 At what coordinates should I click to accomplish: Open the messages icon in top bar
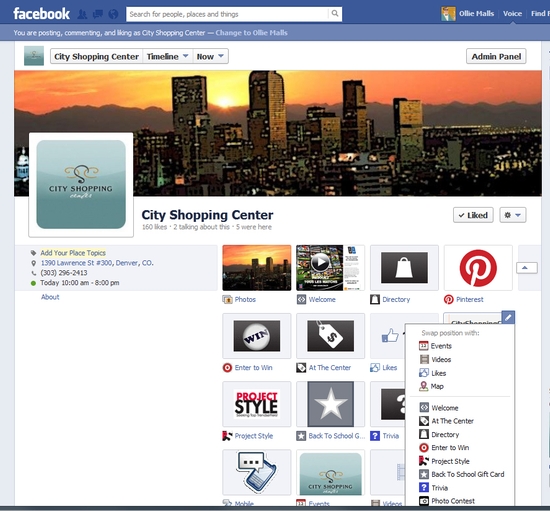coord(98,14)
